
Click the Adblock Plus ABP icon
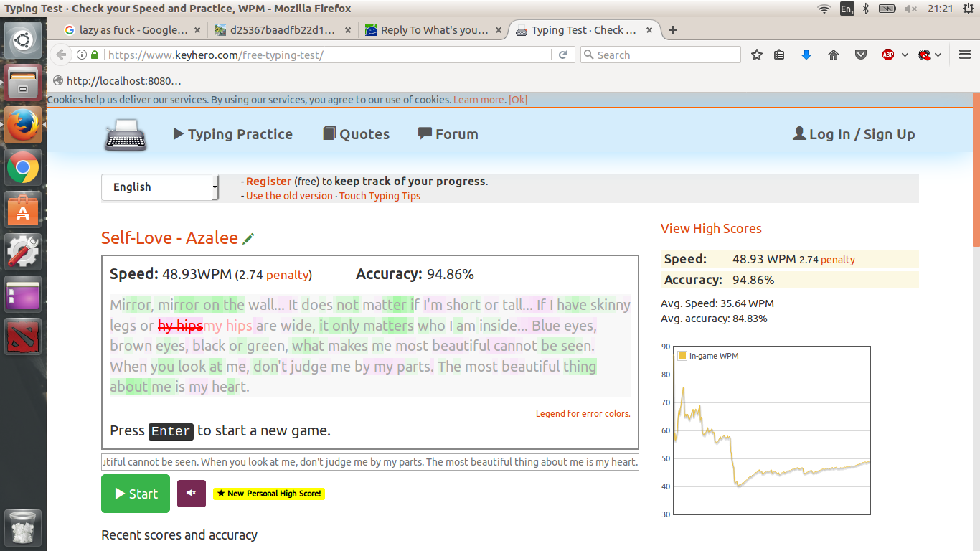(x=888, y=55)
